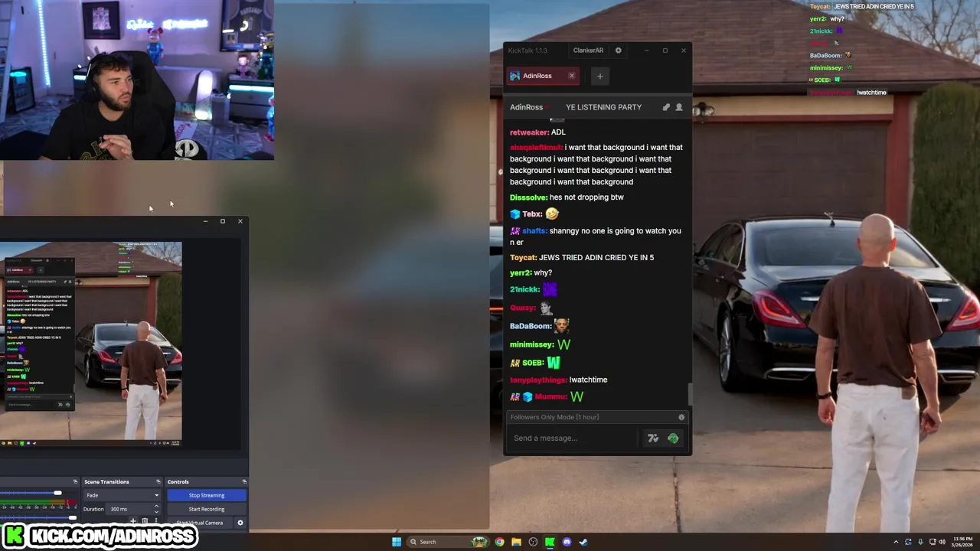Image resolution: width=980 pixels, height=551 pixels.
Task: Open transition properties three-dot menu
Action: pyautogui.click(x=156, y=521)
